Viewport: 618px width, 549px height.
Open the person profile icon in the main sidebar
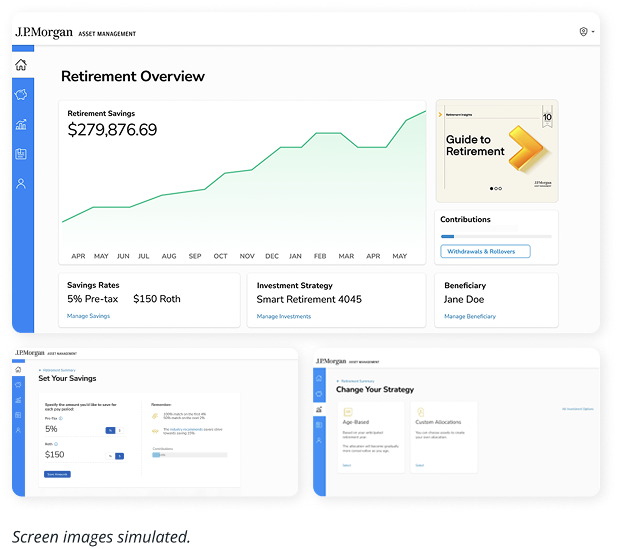[x=21, y=184]
